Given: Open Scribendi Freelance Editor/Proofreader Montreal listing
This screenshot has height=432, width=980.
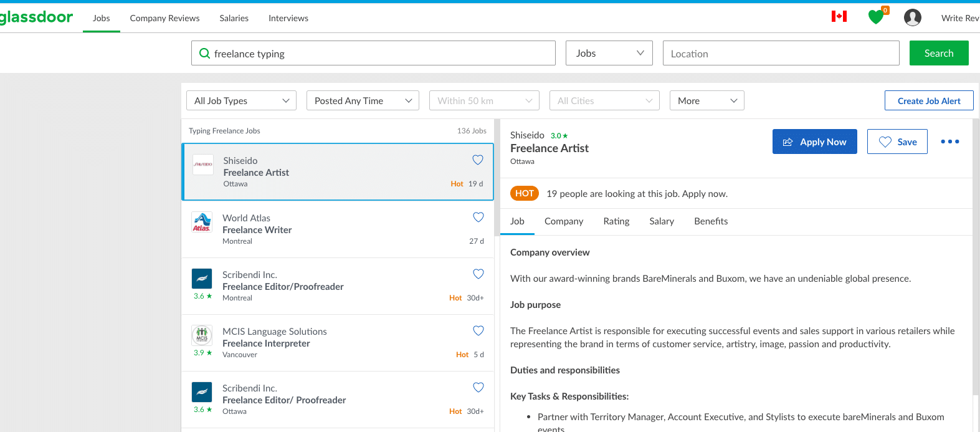Looking at the screenshot, I should click(x=337, y=286).
